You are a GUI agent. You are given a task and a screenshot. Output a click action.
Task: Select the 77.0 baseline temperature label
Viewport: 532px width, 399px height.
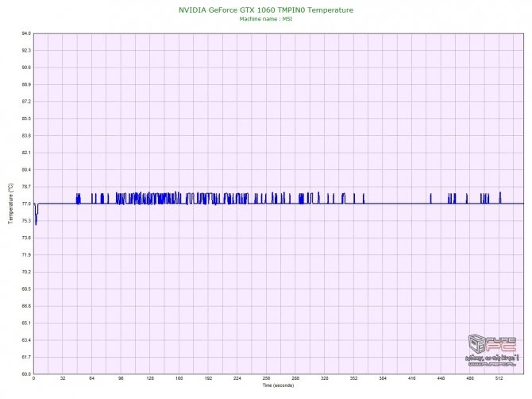(x=26, y=203)
